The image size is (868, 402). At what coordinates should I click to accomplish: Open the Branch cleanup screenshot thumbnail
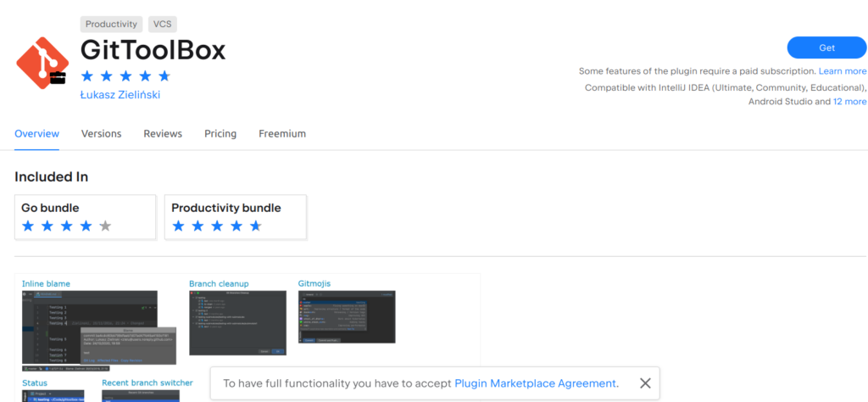tap(238, 323)
